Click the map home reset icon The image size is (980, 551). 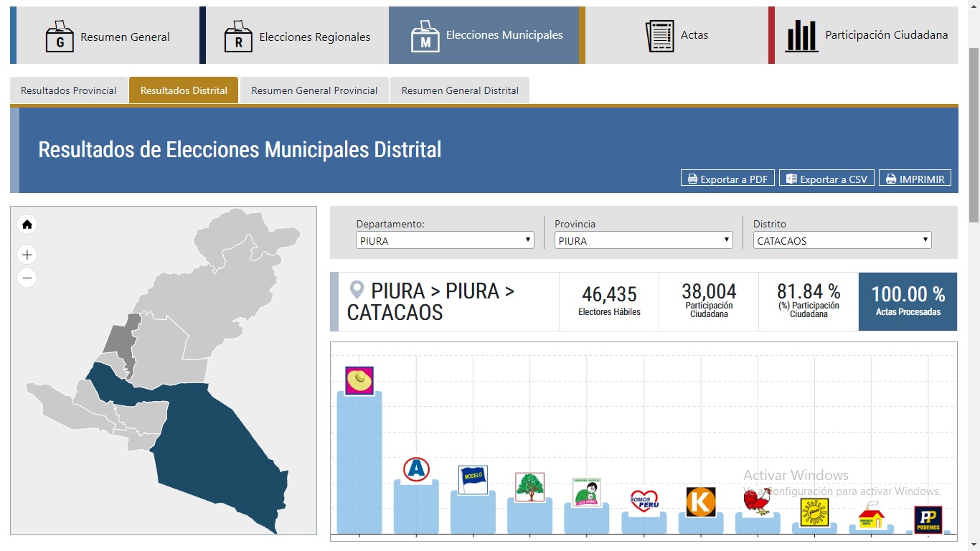pyautogui.click(x=27, y=225)
